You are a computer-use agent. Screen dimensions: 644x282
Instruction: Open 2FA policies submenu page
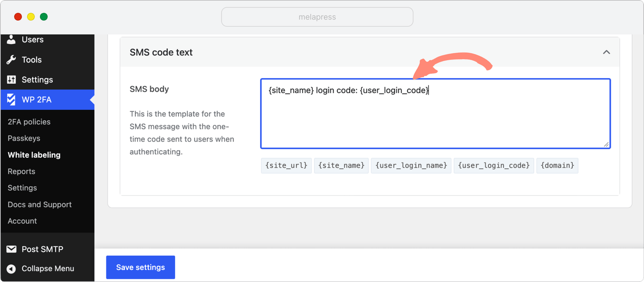coord(29,122)
